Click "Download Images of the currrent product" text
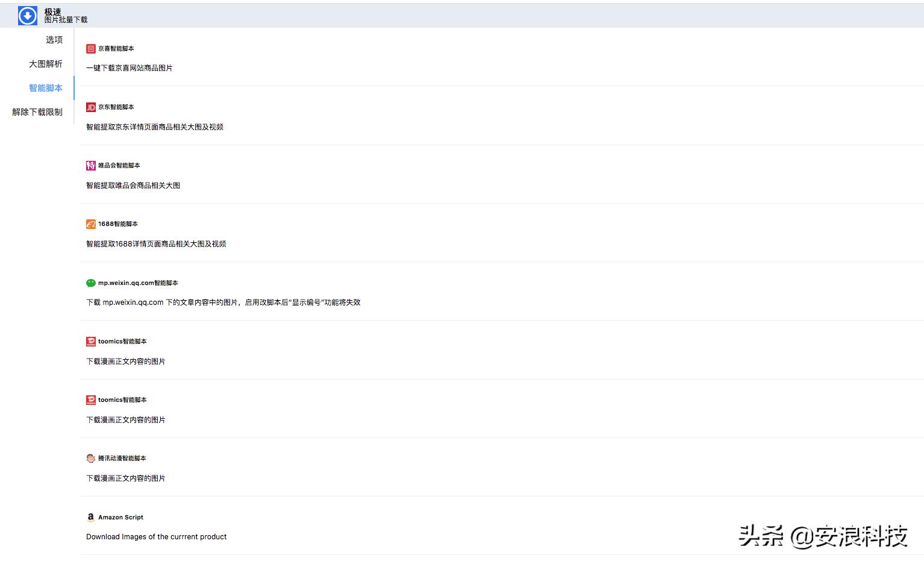 [157, 537]
